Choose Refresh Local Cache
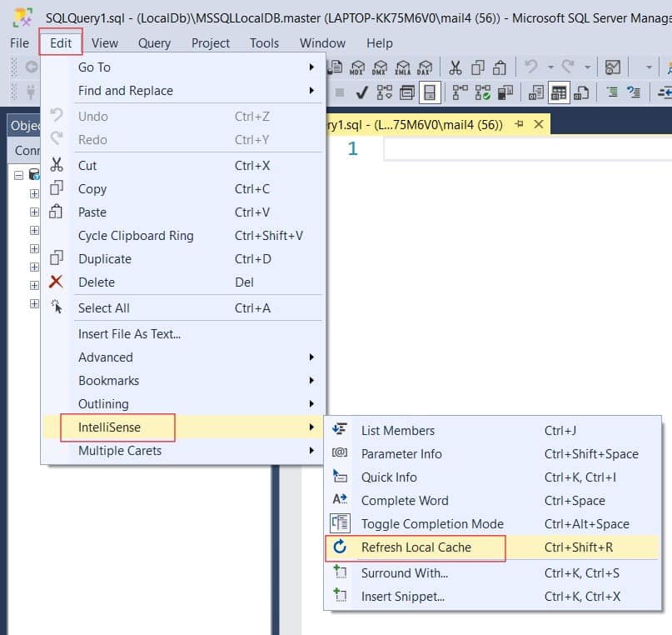Image resolution: width=672 pixels, height=635 pixels. (x=491, y=547)
